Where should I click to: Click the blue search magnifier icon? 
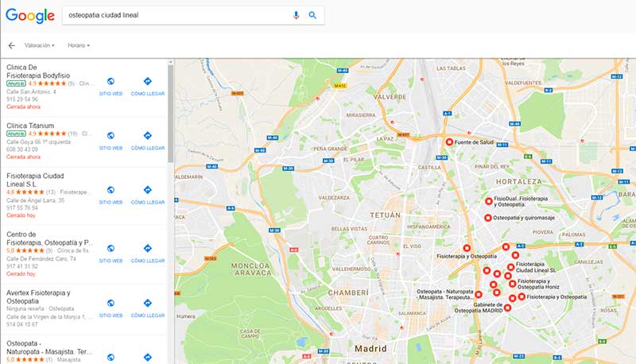[x=312, y=15]
